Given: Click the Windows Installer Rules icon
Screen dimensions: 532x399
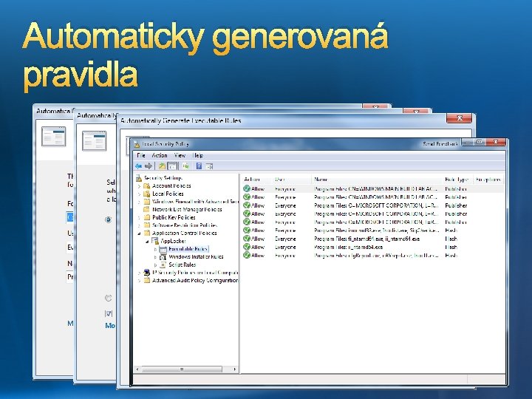Looking at the screenshot, I should pyautogui.click(x=163, y=257).
